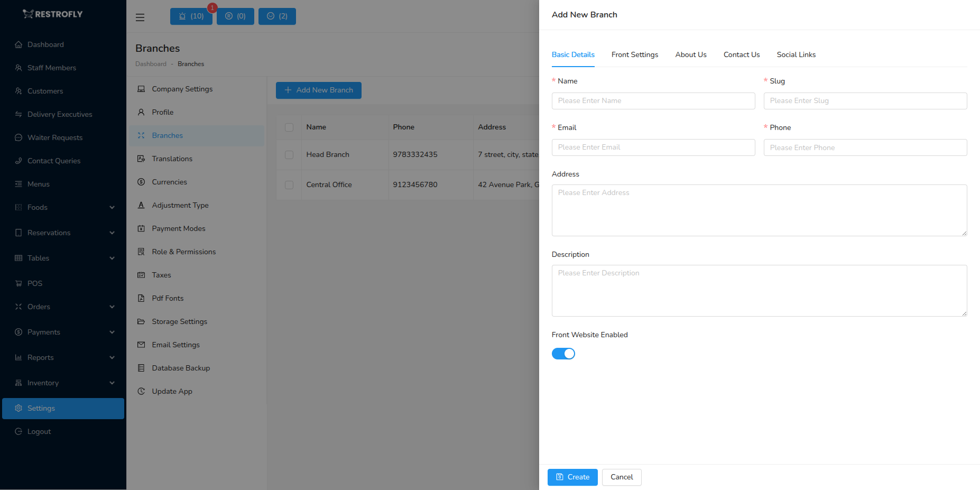Check the Head Branch row checkbox
This screenshot has height=490, width=980.
point(289,154)
